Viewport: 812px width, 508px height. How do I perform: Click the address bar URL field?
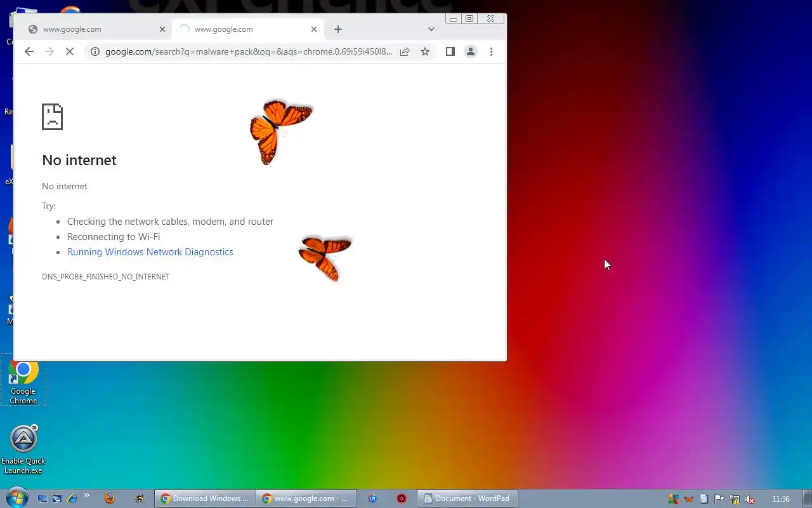(249, 51)
